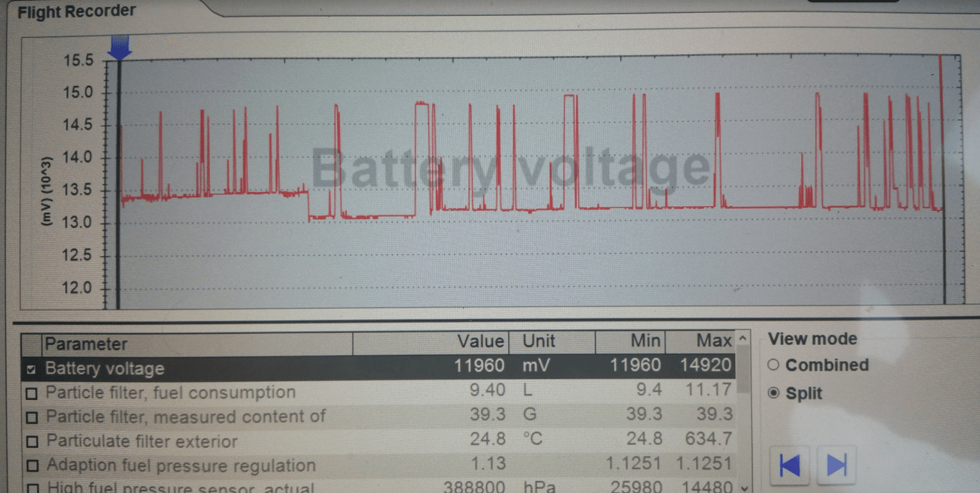Screen dimensions: 980x493
Task: Click the (mV) (10^3) axis title
Action: coord(46,191)
